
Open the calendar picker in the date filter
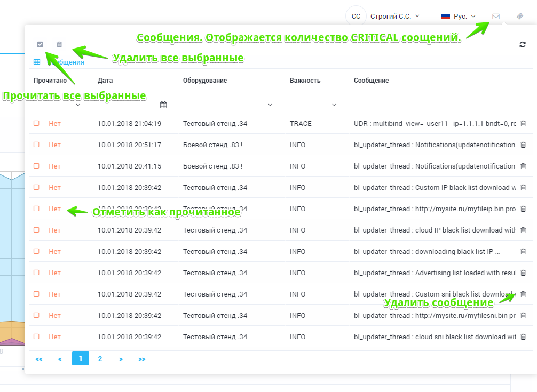(163, 105)
